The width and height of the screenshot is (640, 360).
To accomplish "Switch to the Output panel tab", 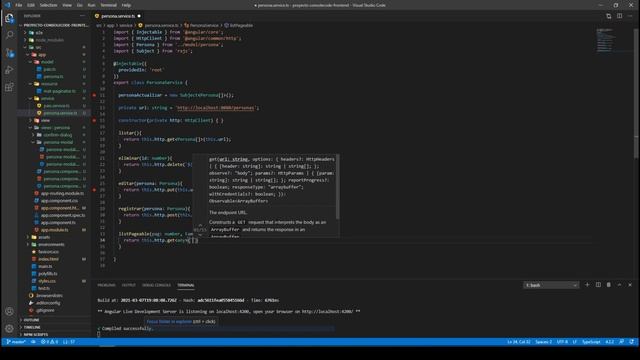I will (129, 285).
